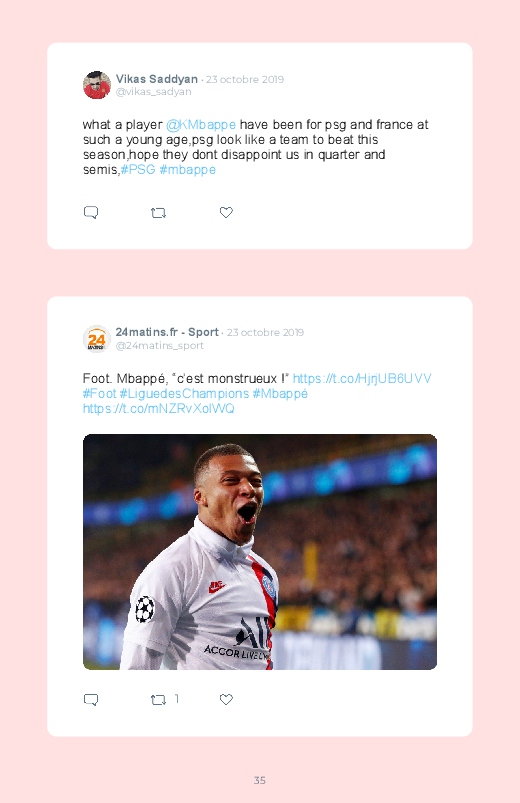The image size is (520, 803).
Task: Retweet the Vikas Saddyan tweet
Action: (158, 213)
